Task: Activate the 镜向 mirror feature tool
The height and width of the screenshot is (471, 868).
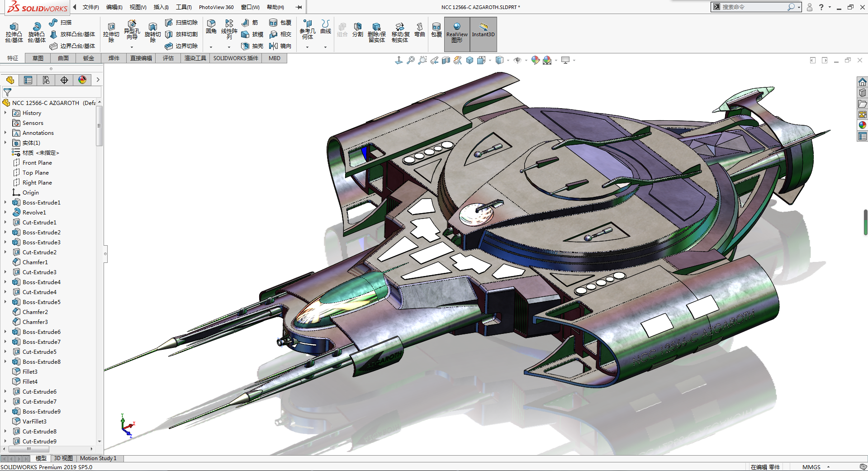Action: click(x=280, y=46)
